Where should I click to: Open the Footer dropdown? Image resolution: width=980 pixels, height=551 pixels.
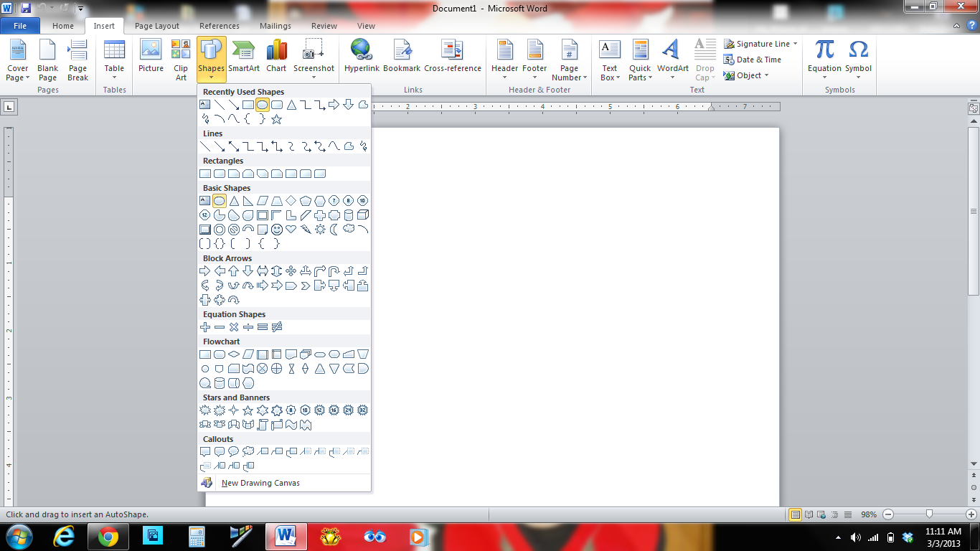534,60
